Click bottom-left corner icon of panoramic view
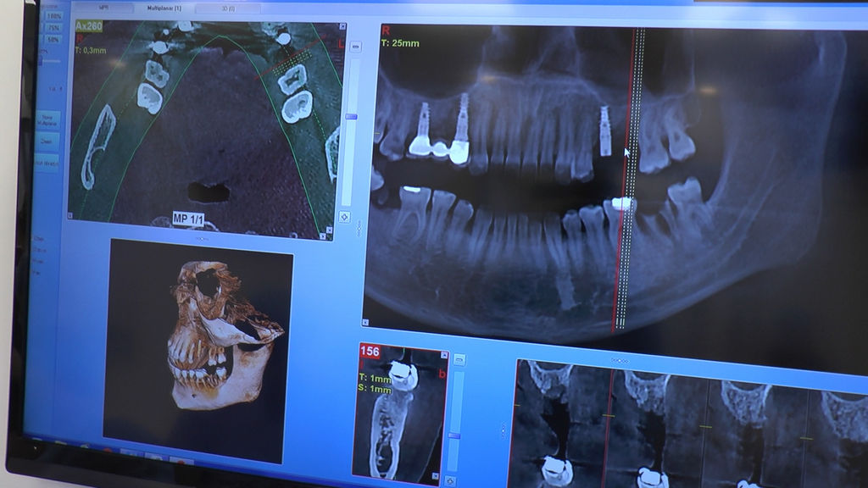The image size is (868, 488). pyautogui.click(x=366, y=322)
